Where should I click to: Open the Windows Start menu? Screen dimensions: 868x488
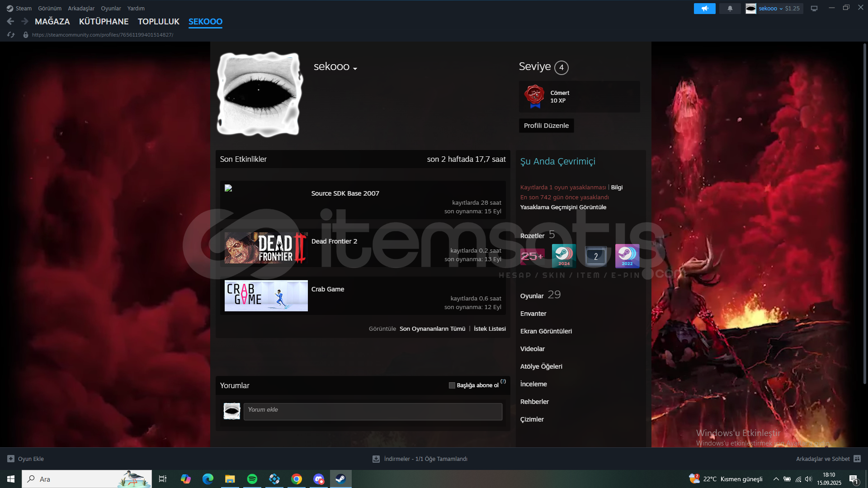[x=11, y=479]
